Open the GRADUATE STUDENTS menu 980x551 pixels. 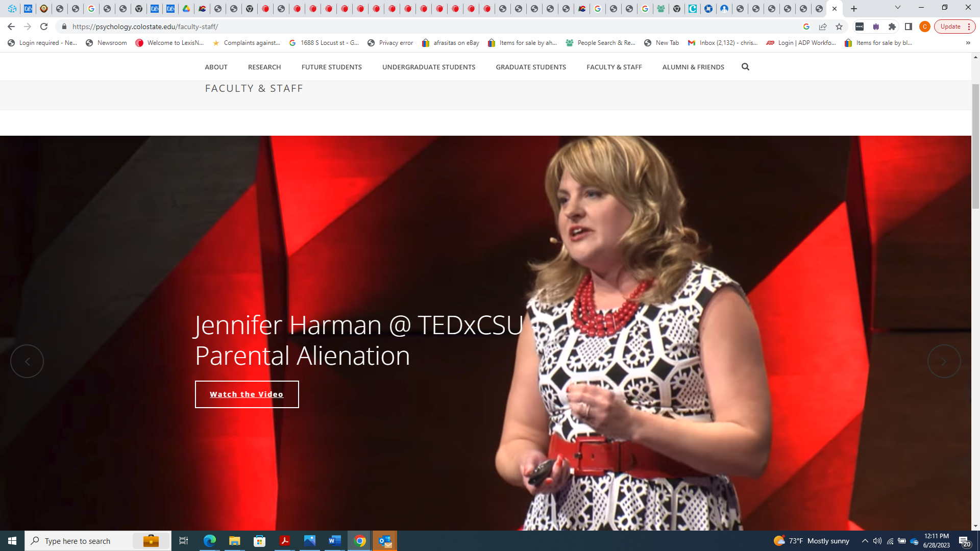[531, 67]
